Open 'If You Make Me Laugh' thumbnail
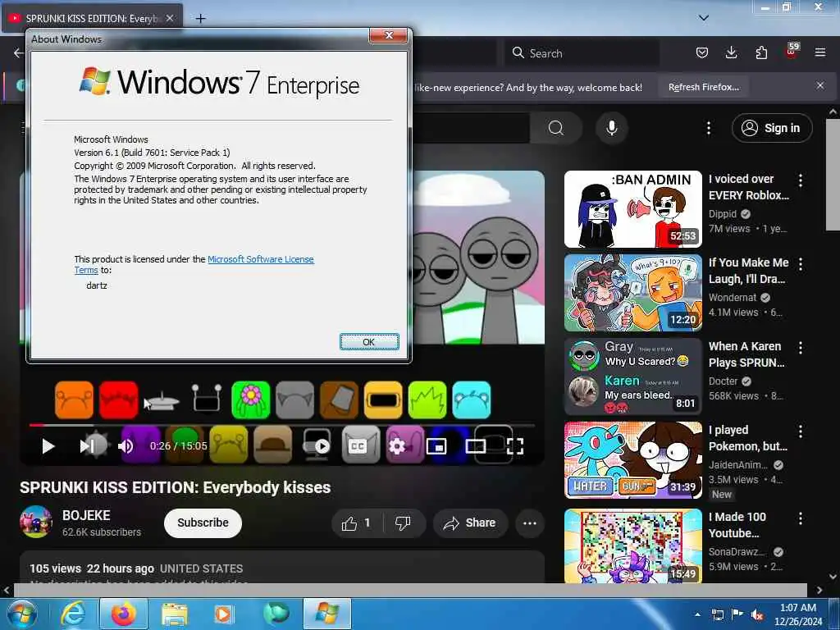 [632, 293]
